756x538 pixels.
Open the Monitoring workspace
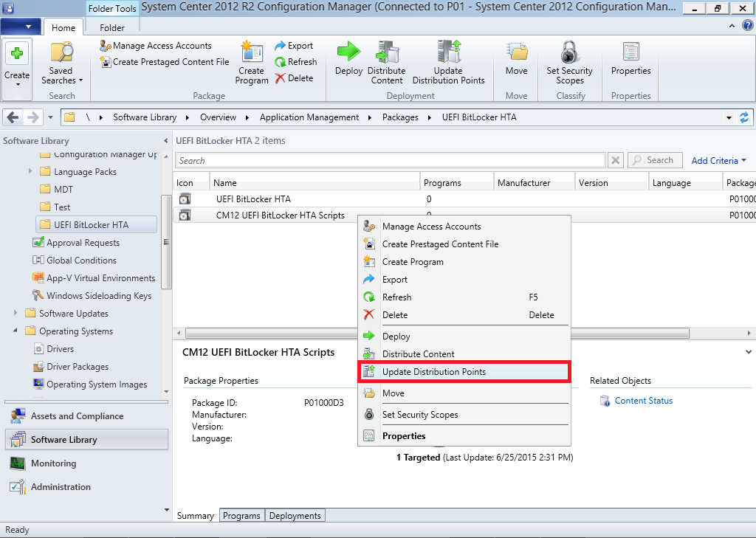point(87,463)
